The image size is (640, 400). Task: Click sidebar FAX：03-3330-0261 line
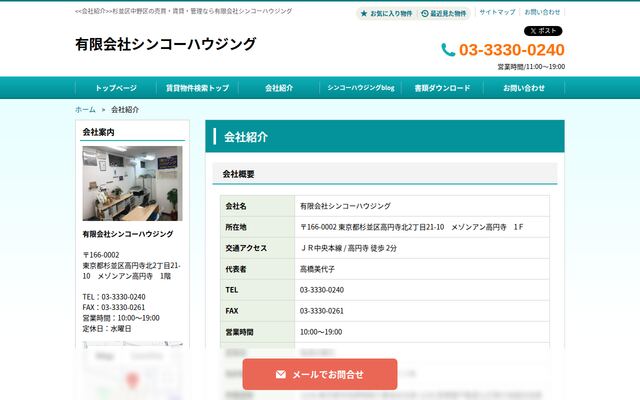[113, 307]
